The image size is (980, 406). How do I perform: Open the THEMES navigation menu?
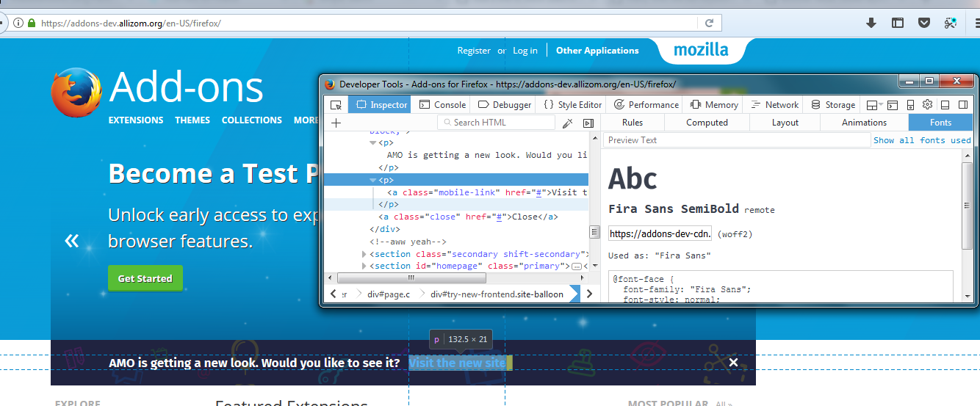(x=192, y=120)
